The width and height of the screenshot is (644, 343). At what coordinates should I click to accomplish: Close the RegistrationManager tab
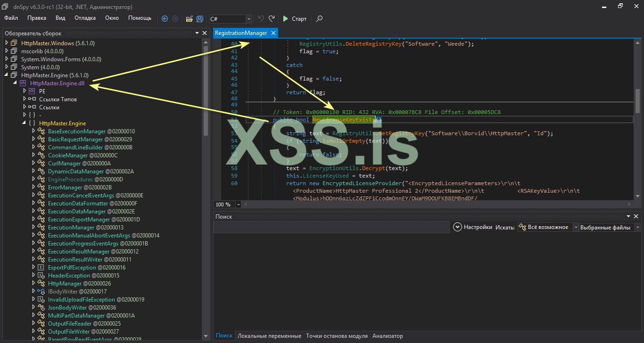pyautogui.click(x=272, y=33)
